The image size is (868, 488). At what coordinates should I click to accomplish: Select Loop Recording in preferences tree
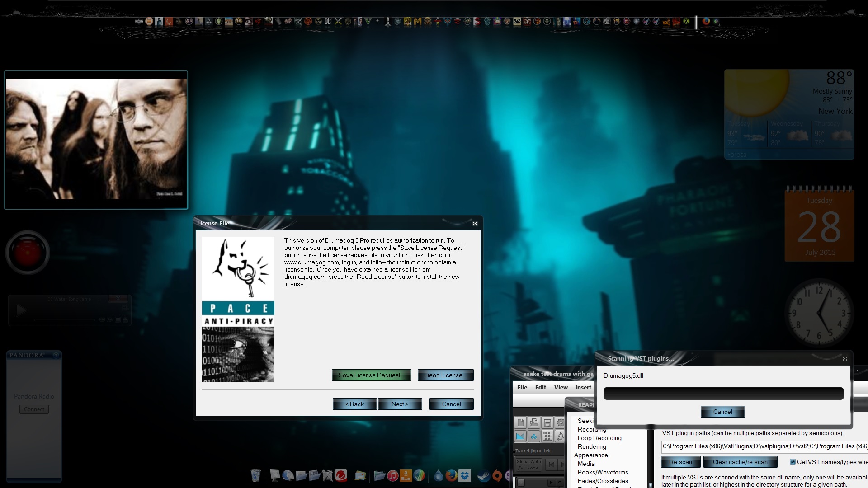[x=599, y=438]
